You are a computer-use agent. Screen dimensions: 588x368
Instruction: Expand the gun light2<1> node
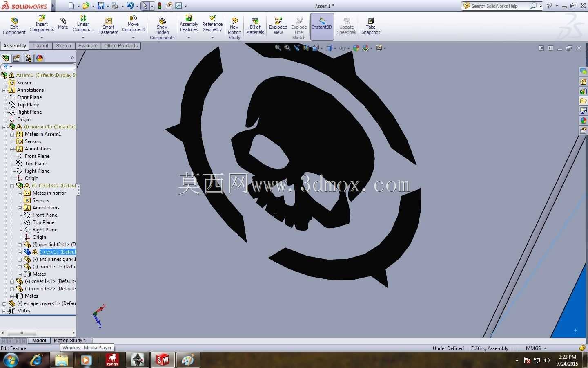[x=20, y=245]
